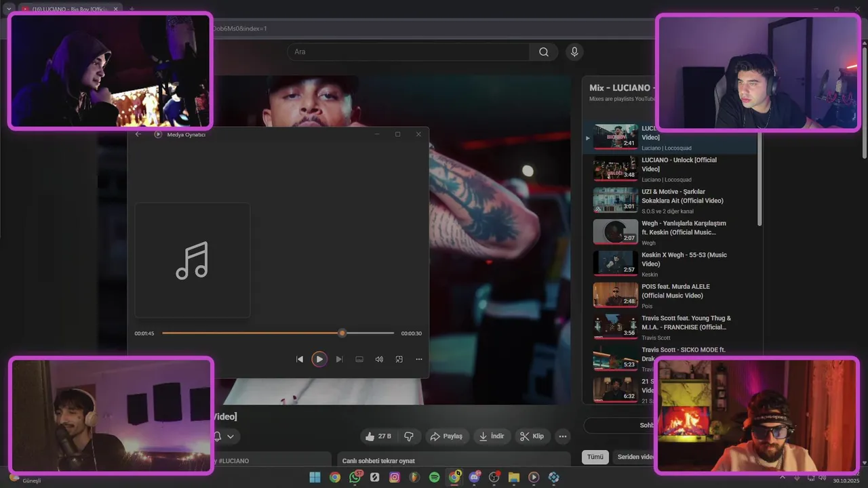Open OBS Studio from the taskbar
868x488 pixels.
click(x=494, y=477)
